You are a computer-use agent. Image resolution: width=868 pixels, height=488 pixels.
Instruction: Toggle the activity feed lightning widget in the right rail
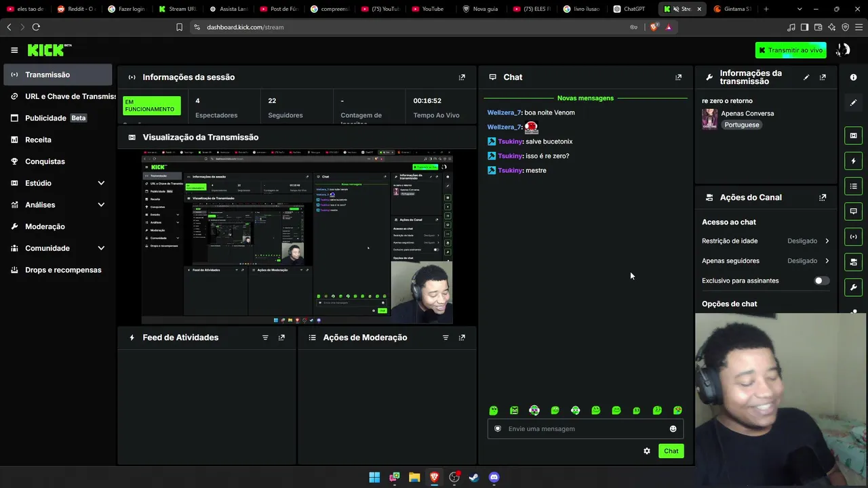853,161
